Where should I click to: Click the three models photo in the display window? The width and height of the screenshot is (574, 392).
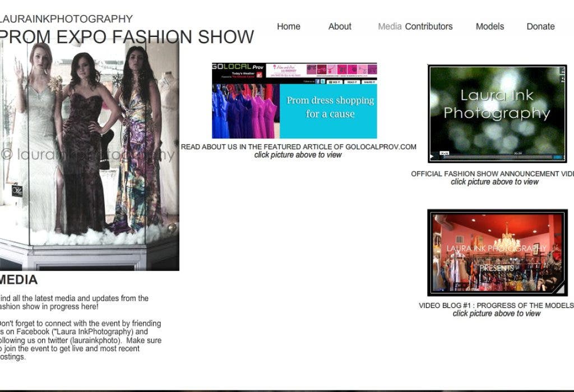click(90, 157)
